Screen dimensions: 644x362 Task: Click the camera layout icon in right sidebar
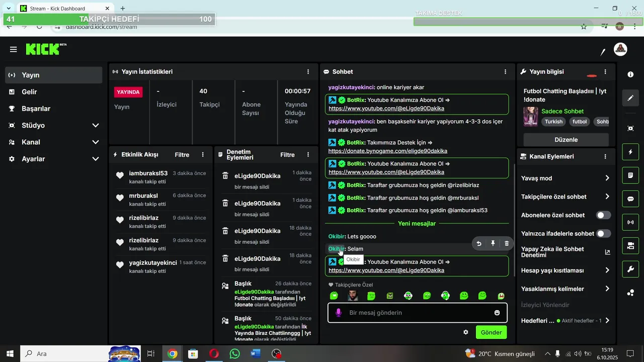tap(630, 246)
